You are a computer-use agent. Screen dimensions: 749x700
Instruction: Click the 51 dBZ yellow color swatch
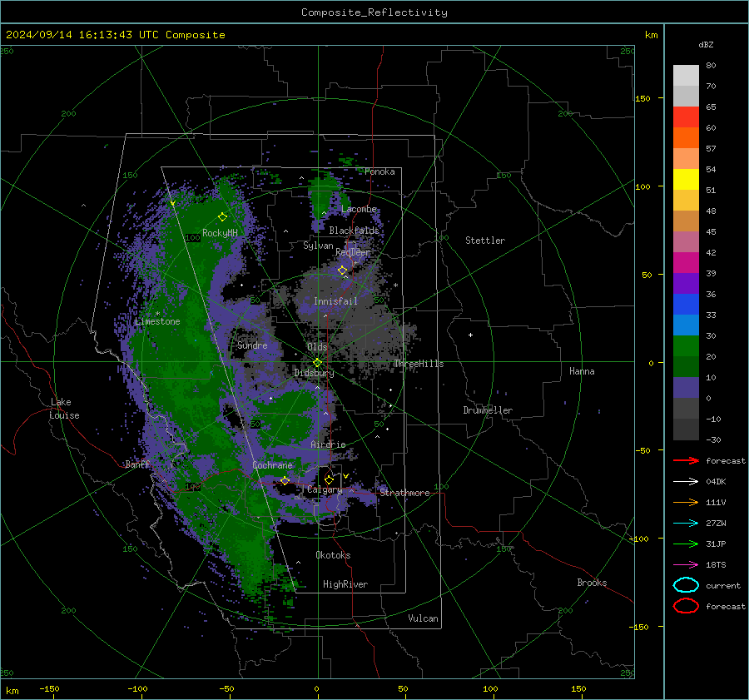[x=686, y=180]
